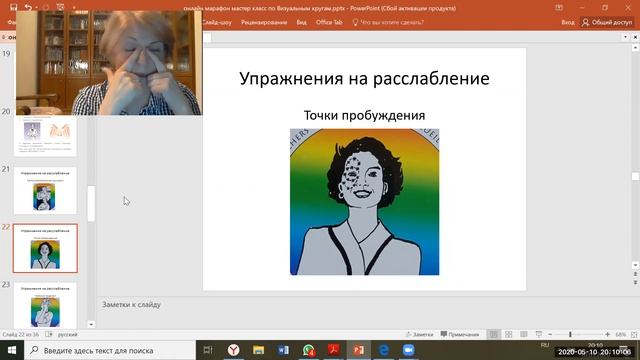The image size is (640, 360).
Task: Open Yandex Browser from taskbar
Action: [233, 350]
